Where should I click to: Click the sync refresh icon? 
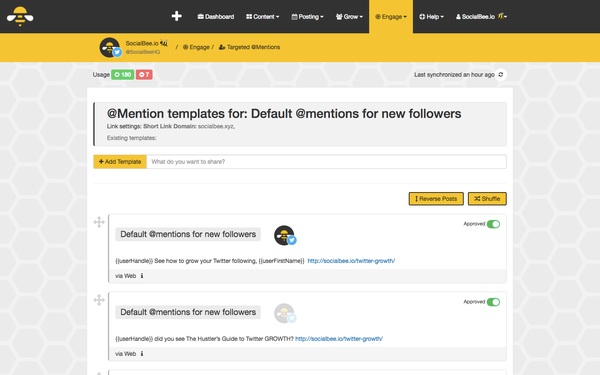pyautogui.click(x=501, y=75)
